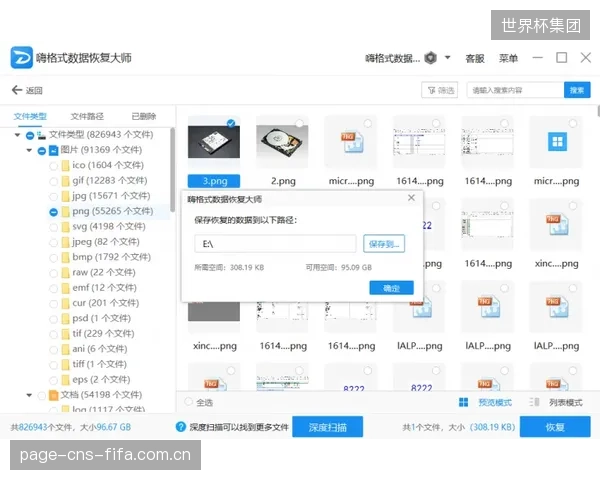
Task: Click the tiff folder icon
Action: (x=66, y=365)
